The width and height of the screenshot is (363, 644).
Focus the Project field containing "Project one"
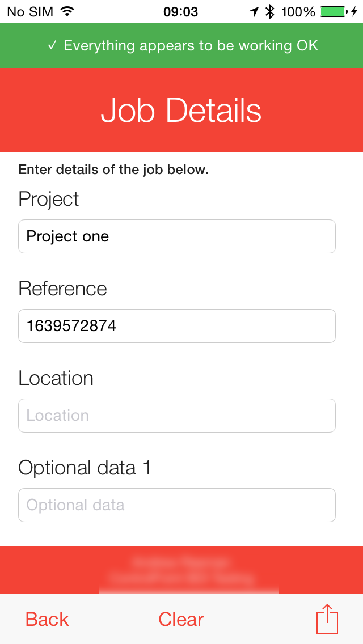click(x=177, y=236)
